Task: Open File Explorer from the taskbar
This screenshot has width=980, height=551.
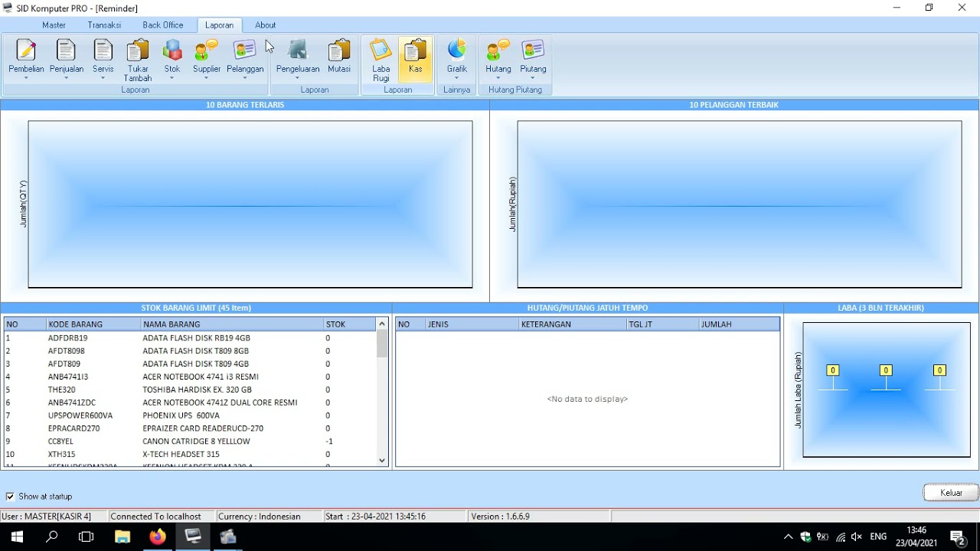Action: coord(122,537)
